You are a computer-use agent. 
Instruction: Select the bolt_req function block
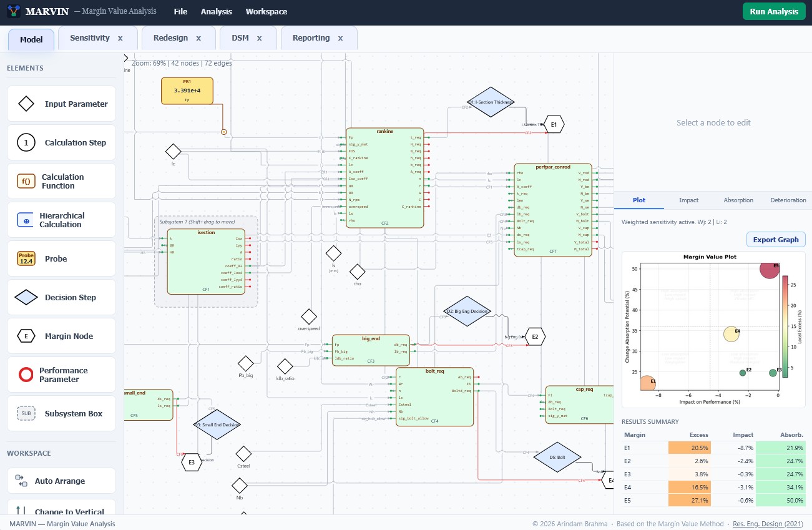pos(435,396)
